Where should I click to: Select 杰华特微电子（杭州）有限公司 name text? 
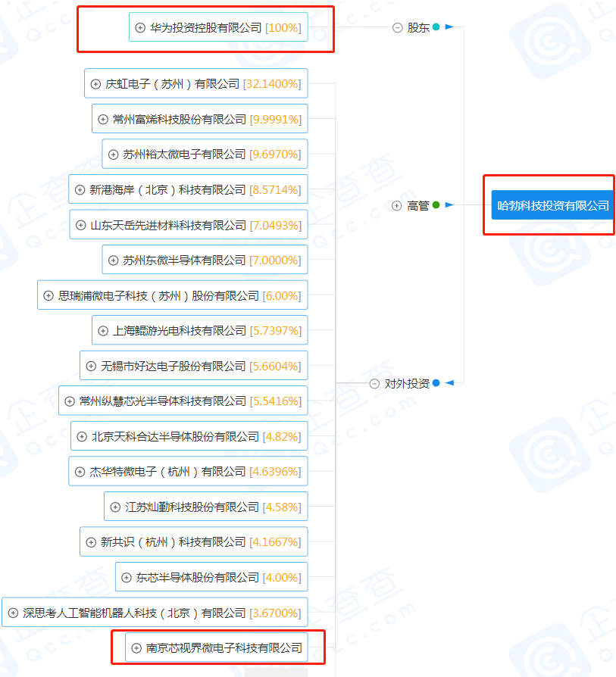(167, 472)
